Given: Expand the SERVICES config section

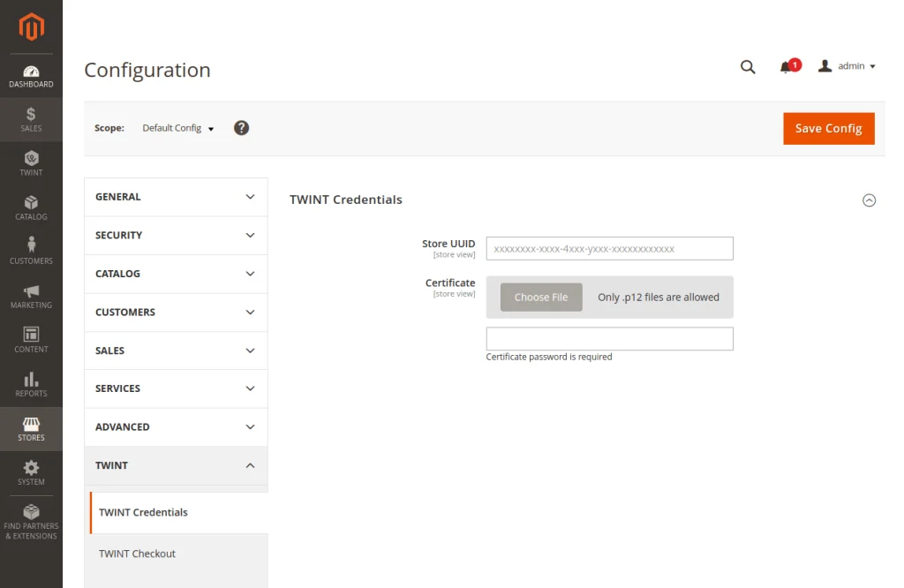Looking at the screenshot, I should [176, 388].
